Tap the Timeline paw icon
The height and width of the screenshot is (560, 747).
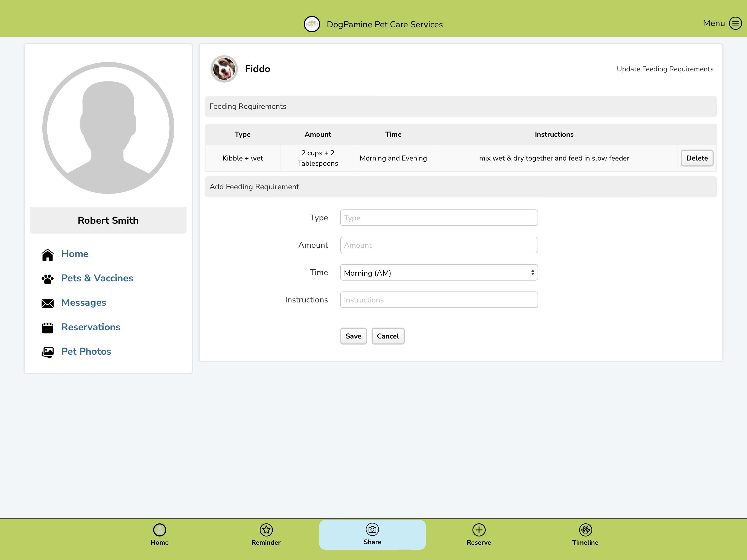[585, 530]
